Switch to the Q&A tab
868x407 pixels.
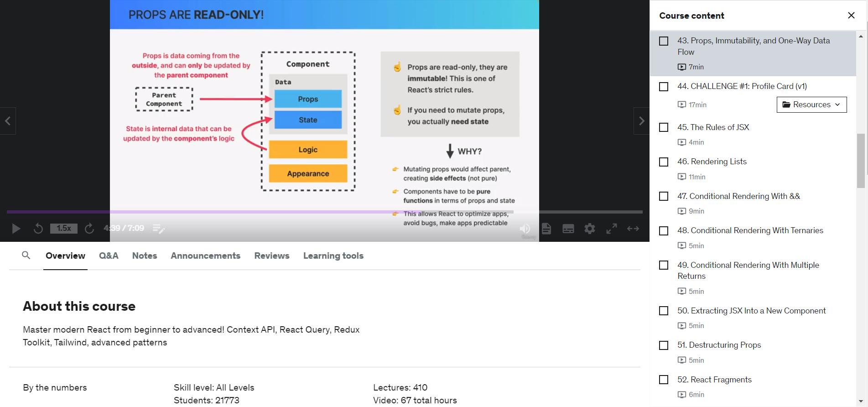[x=109, y=256]
